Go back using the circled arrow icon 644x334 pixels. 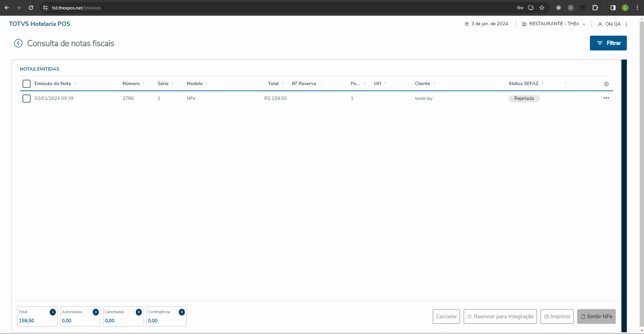[18, 43]
